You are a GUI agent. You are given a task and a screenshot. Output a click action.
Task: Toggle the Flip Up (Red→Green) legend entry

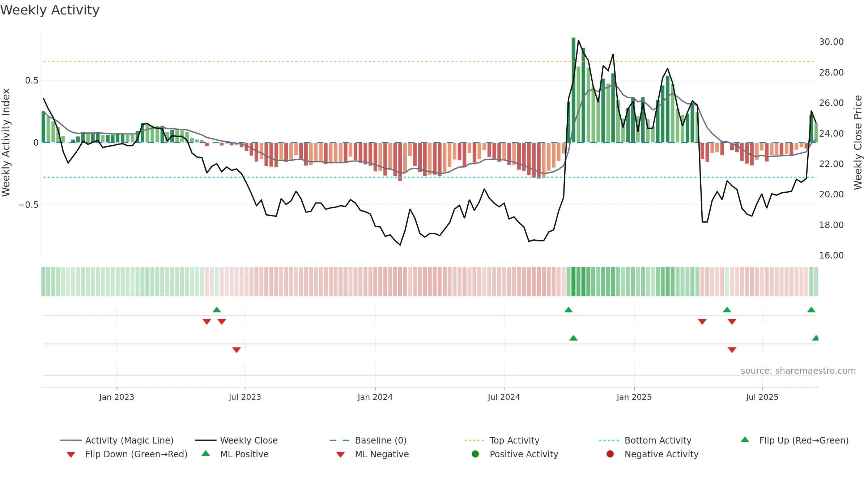pyautogui.click(x=795, y=440)
